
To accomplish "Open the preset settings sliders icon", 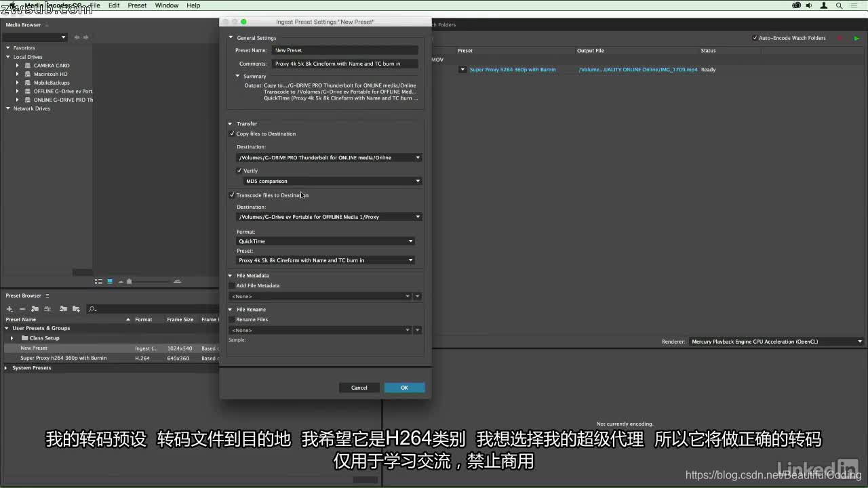I will pos(47,309).
